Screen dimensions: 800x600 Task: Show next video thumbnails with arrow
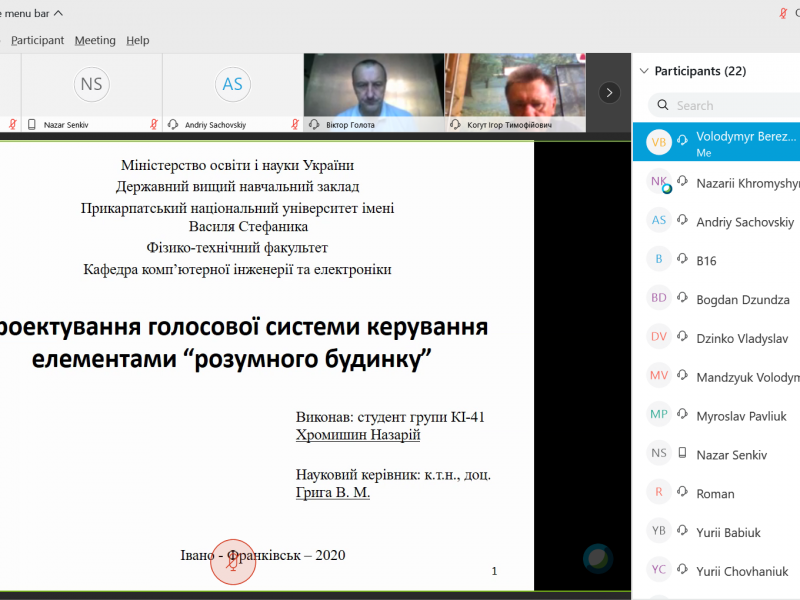tap(609, 92)
